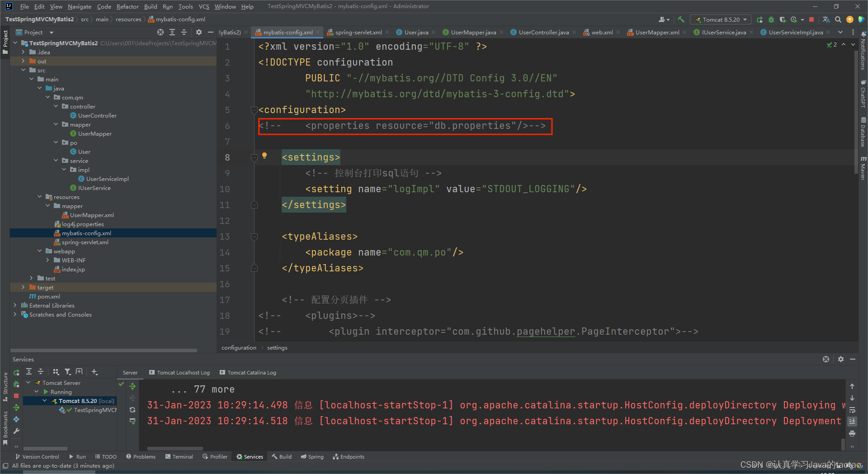Viewport: 868px width, 474px height.
Task: Open the Refactor menu
Action: (127, 6)
